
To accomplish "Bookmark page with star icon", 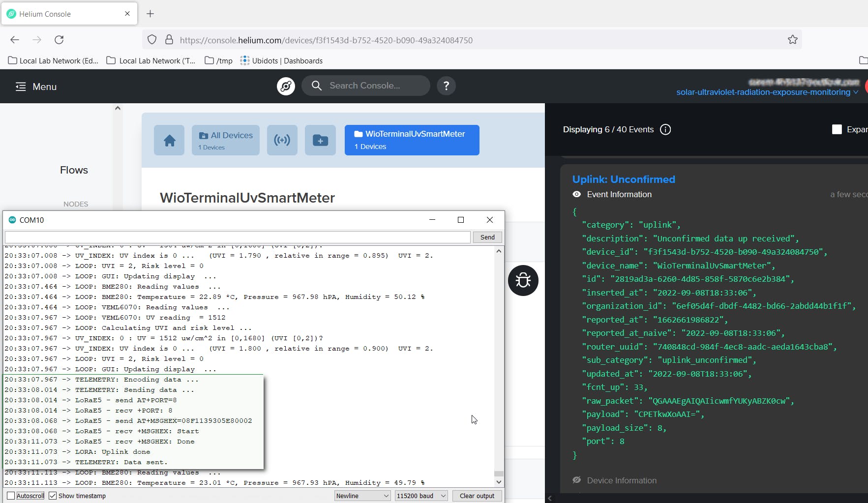I will point(793,40).
